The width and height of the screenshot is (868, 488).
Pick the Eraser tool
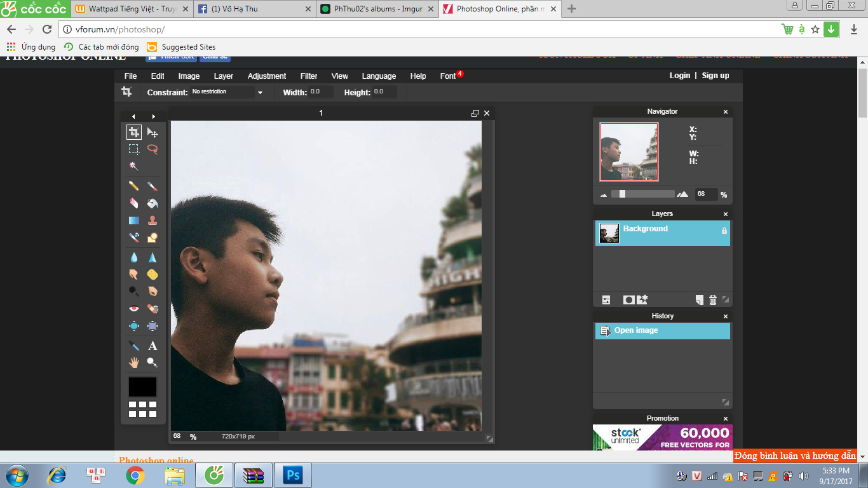pyautogui.click(x=134, y=203)
